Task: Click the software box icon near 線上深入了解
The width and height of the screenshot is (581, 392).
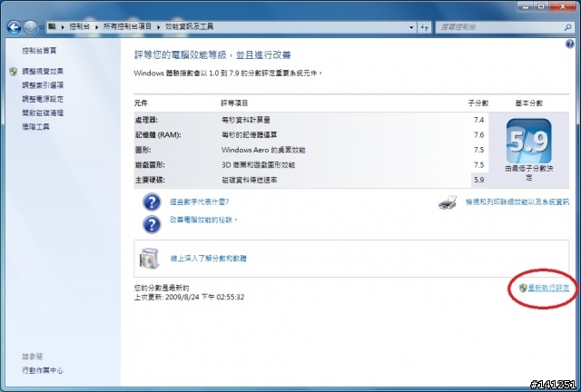Action: 150,259
